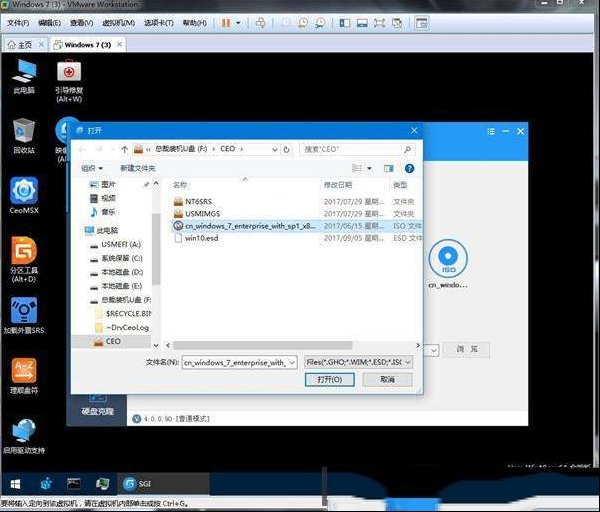600x512 pixels.
Task: Sort by 修改日期 column header
Action: coord(338,185)
